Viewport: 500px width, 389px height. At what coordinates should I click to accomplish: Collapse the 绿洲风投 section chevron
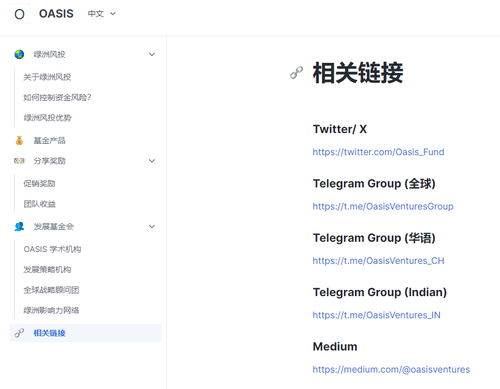click(152, 54)
